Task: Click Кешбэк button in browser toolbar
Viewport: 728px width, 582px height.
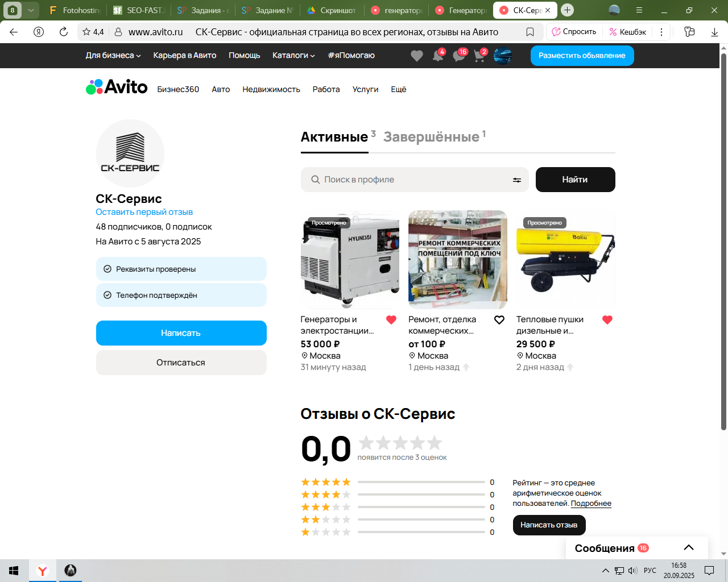Action: (628, 32)
